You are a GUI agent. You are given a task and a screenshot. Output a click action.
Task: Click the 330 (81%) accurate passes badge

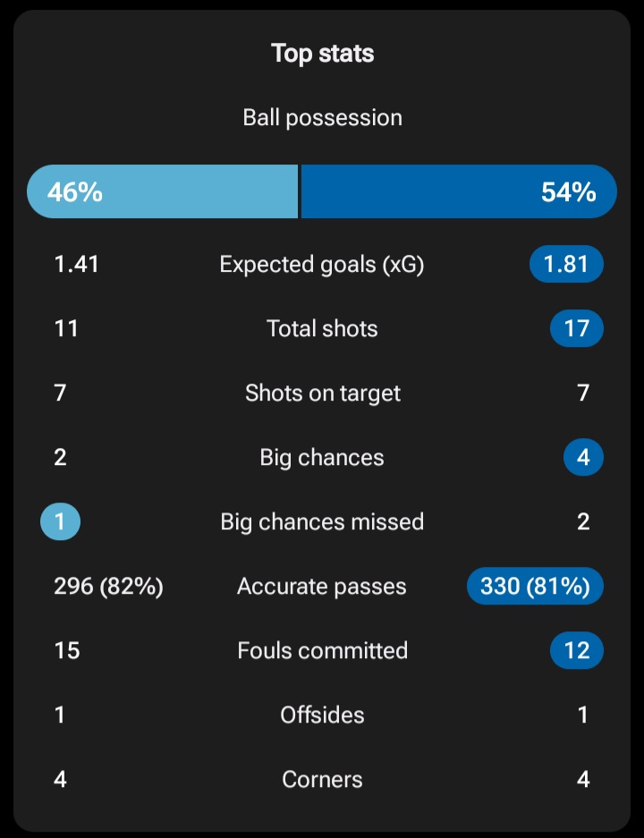pos(535,587)
